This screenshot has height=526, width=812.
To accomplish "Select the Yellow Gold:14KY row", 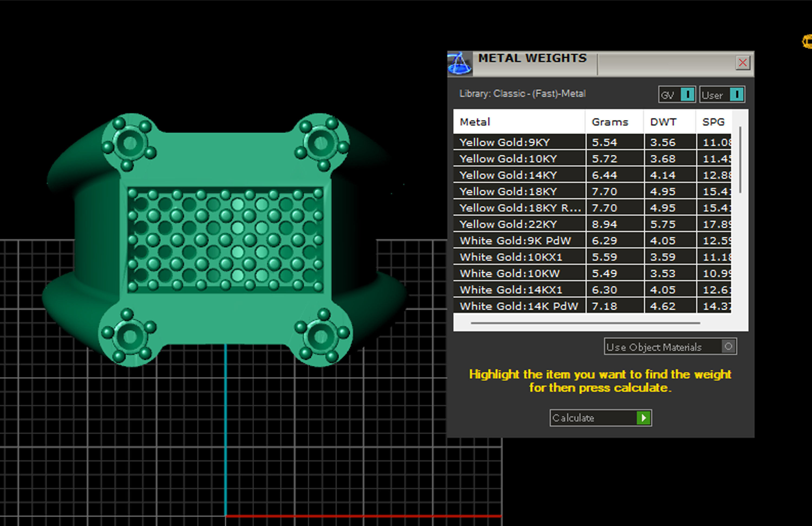I will 508,175.
